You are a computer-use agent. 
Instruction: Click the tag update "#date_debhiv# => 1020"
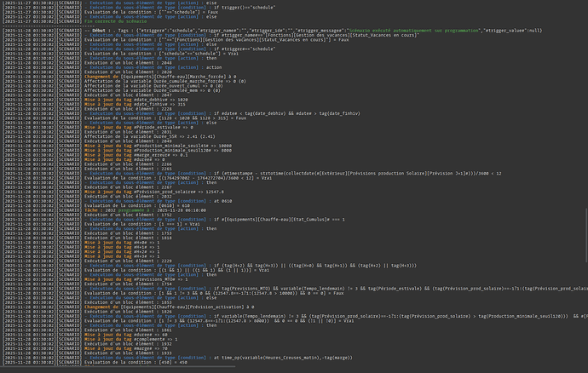coord(136,100)
